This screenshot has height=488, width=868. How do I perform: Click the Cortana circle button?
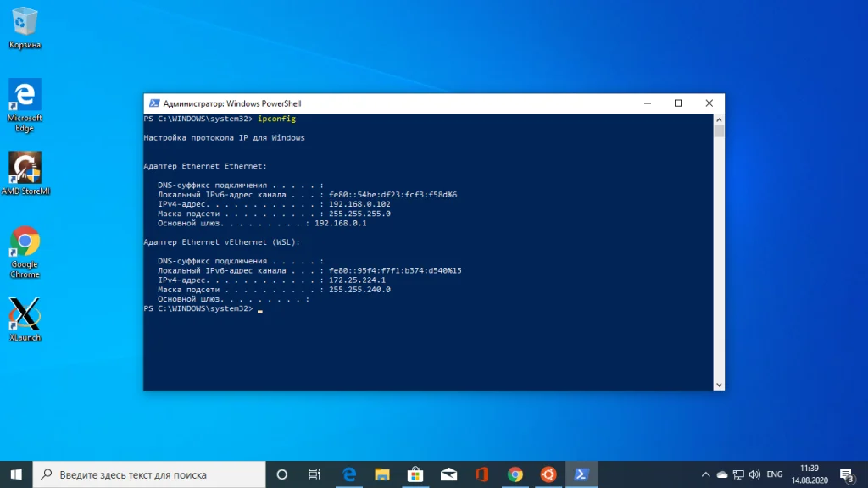[x=282, y=474]
